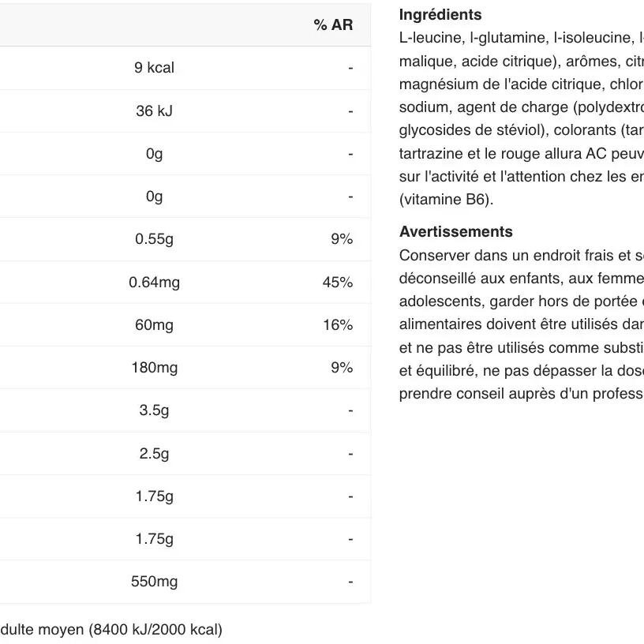Screen dimensions: 644x644
Task: Select the "550mg" value in last row
Action: [x=154, y=582]
